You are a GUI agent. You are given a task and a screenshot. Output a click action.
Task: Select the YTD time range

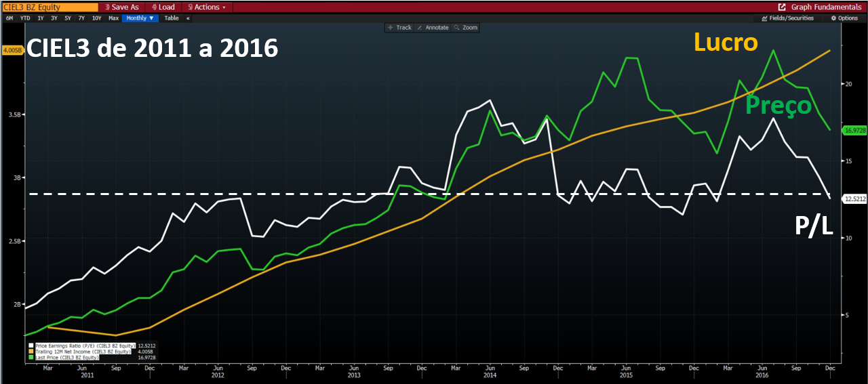pos(25,18)
